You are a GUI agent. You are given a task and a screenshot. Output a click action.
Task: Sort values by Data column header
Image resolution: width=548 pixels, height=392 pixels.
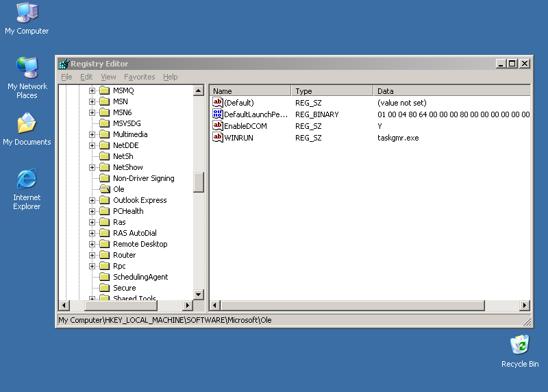click(452, 91)
